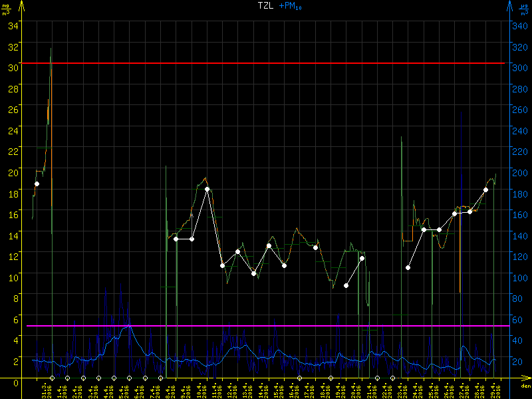This screenshot has height=399, width=532.
Task: Click the red horizontal limit line
Action: (x=266, y=63)
